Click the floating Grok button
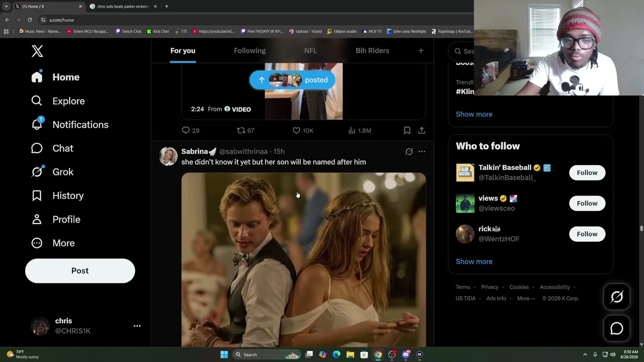The width and height of the screenshot is (644, 362). click(x=617, y=297)
